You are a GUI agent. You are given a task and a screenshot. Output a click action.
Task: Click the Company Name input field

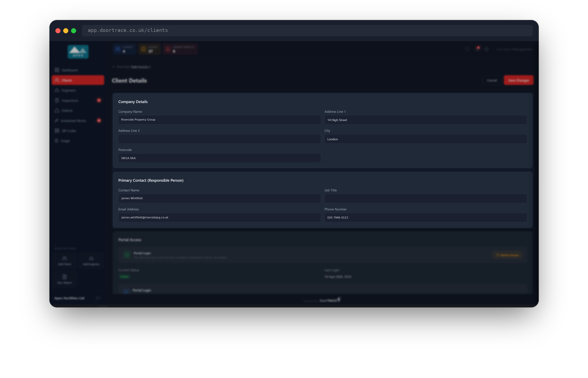pos(219,120)
